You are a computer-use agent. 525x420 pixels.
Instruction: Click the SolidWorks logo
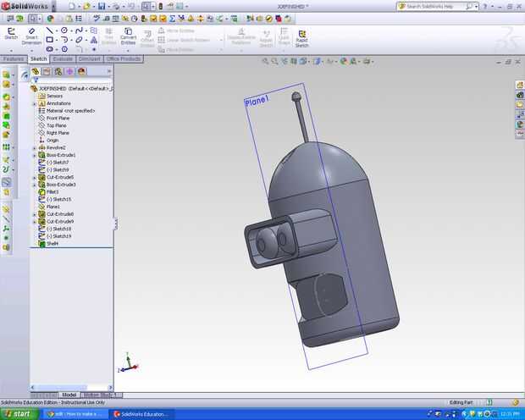[25, 6]
